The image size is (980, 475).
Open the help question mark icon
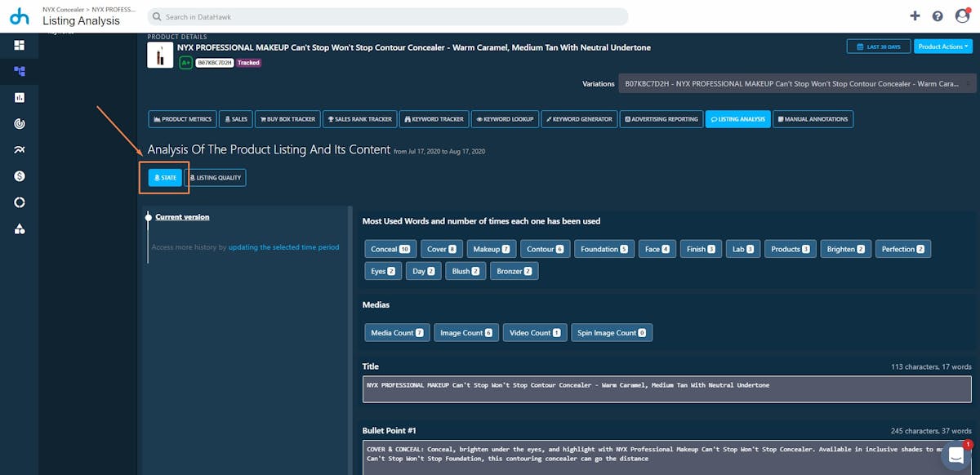938,16
